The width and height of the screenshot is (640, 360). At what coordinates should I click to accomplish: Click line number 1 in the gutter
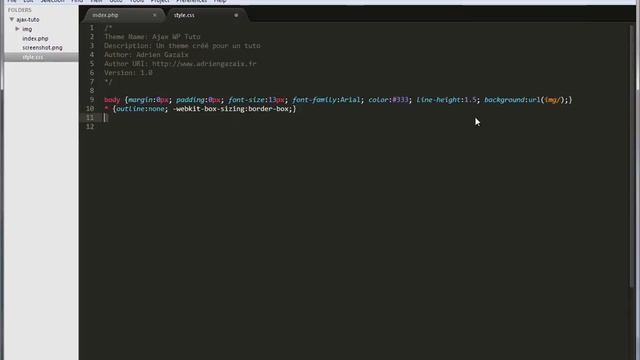click(92, 28)
